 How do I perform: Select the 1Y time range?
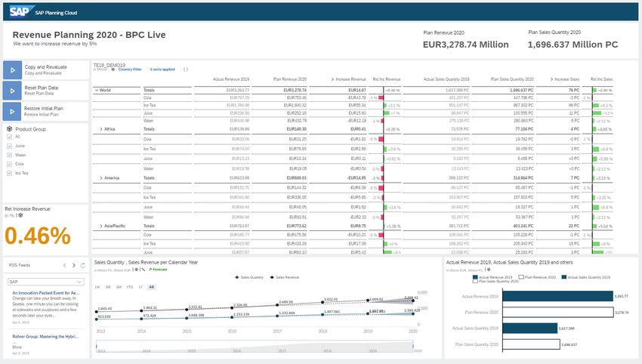point(140,287)
